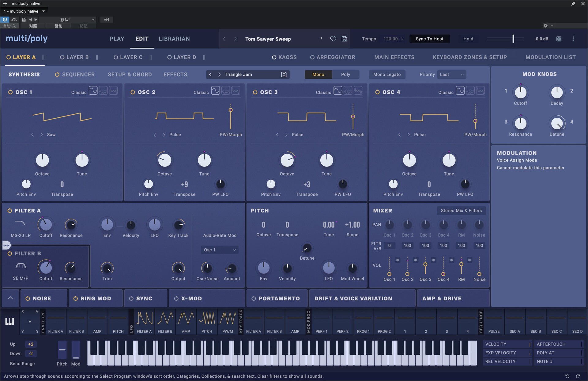Pin the plugin window
Viewport: 588px width, 381px height.
point(573,4)
